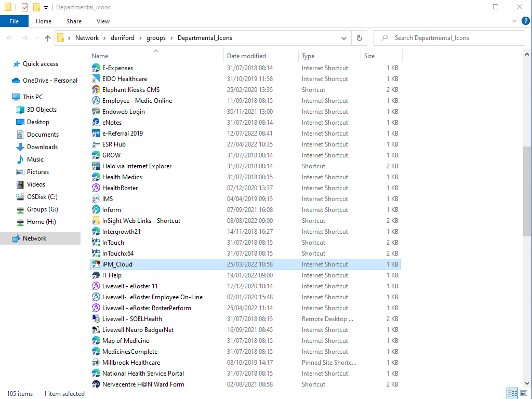Switch to large thumbnails view icon
The image size is (532, 399).
(524, 394)
